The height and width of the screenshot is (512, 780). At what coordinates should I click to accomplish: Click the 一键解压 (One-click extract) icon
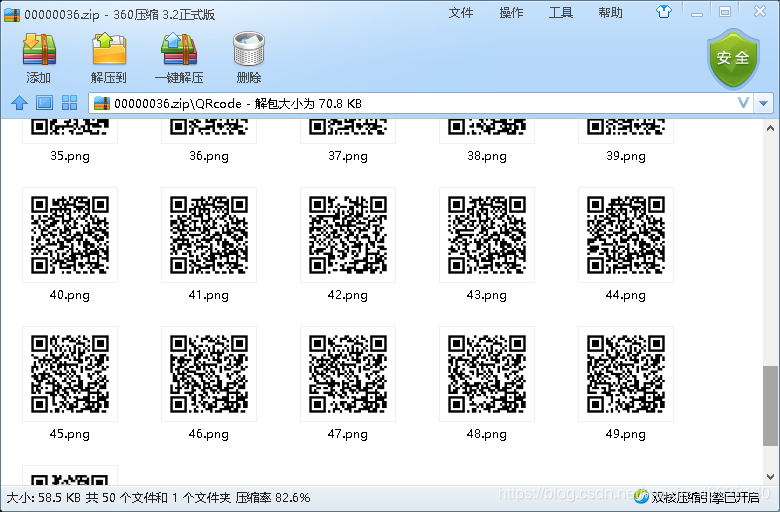179,49
